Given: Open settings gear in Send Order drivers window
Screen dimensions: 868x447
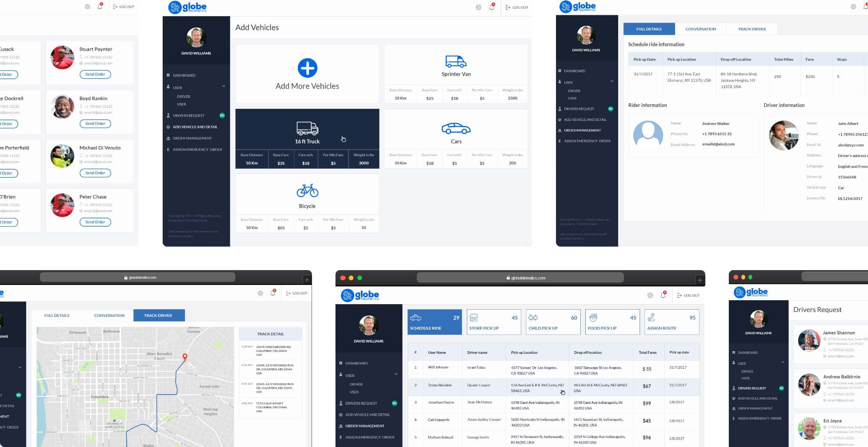Looking at the screenshot, I should coord(88,7).
